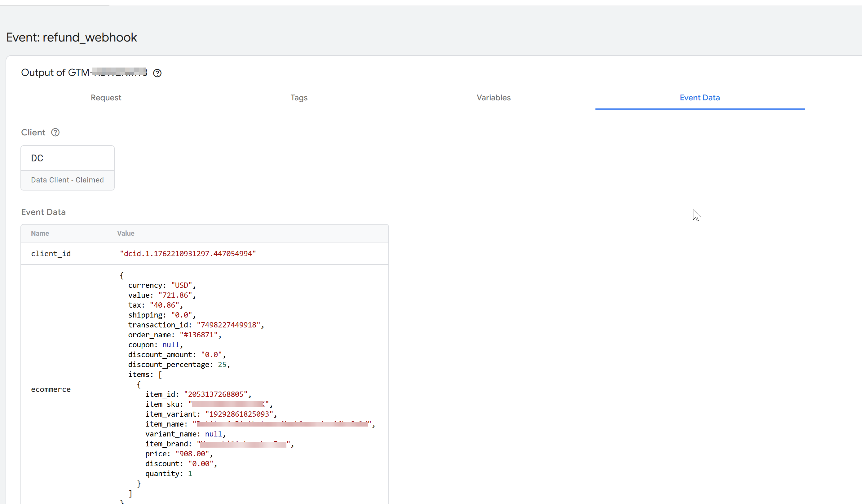Select the Variables tab
Viewport: 862px width, 504px height.
(x=493, y=98)
